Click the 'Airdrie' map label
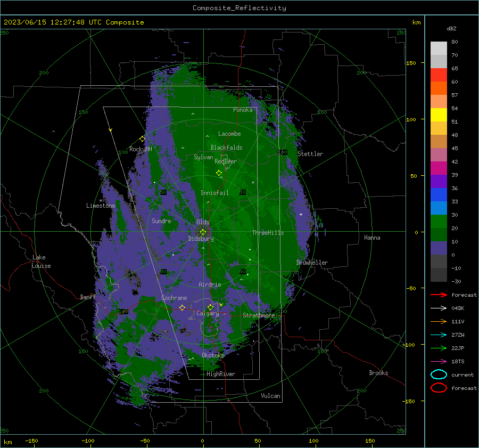 [210, 284]
